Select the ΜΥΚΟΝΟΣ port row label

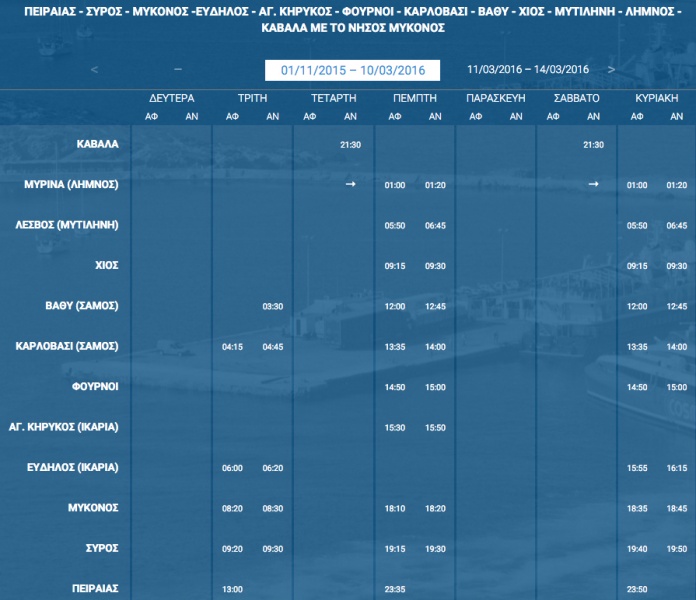tap(93, 508)
